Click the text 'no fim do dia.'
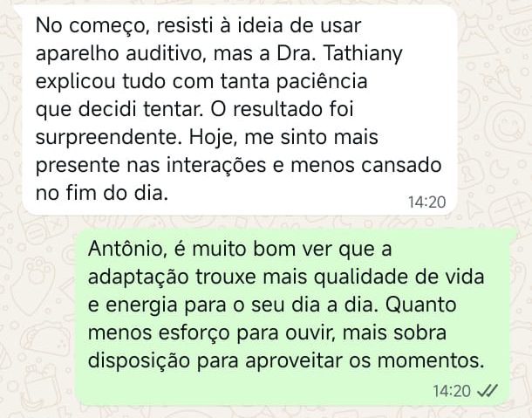 [x=102, y=194]
